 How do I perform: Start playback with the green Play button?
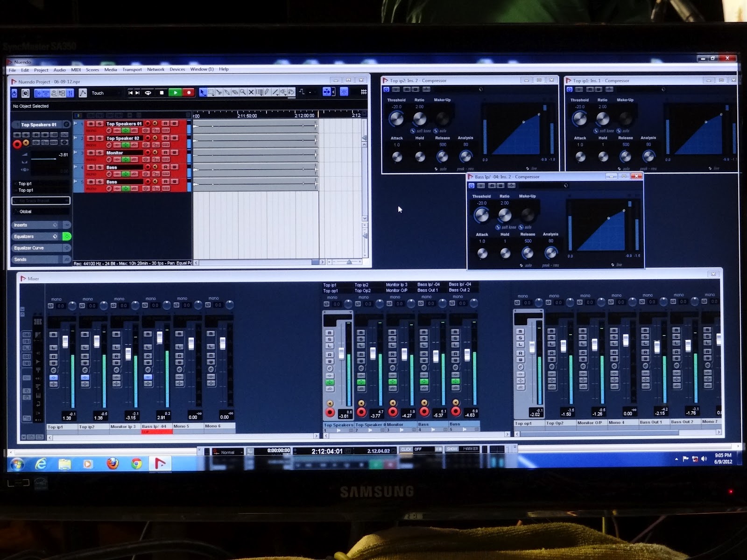point(176,93)
